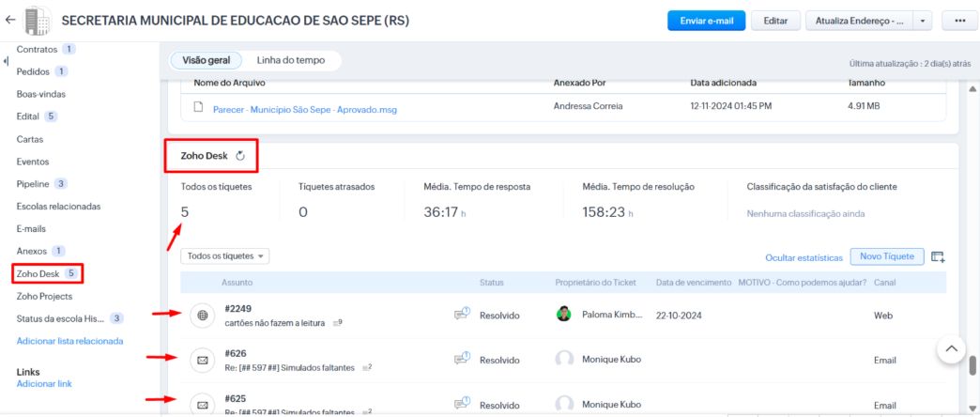Click the Canal column header
The height and width of the screenshot is (417, 980).
point(884,283)
